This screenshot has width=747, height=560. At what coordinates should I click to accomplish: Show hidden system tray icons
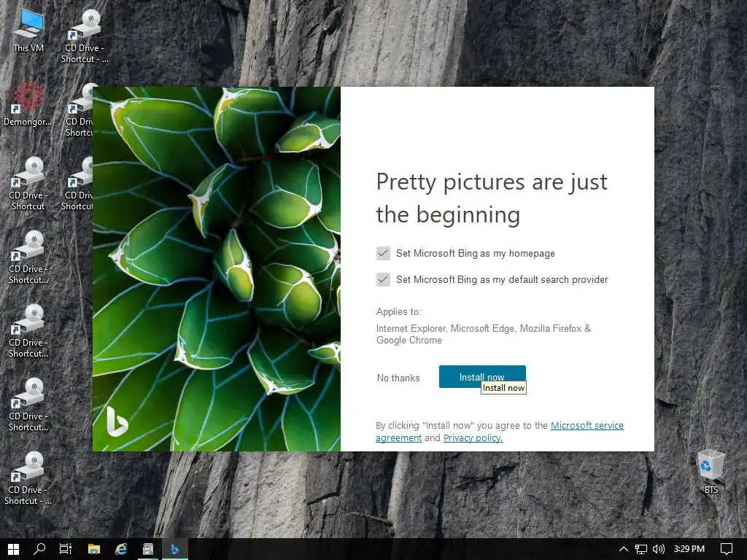coord(623,549)
